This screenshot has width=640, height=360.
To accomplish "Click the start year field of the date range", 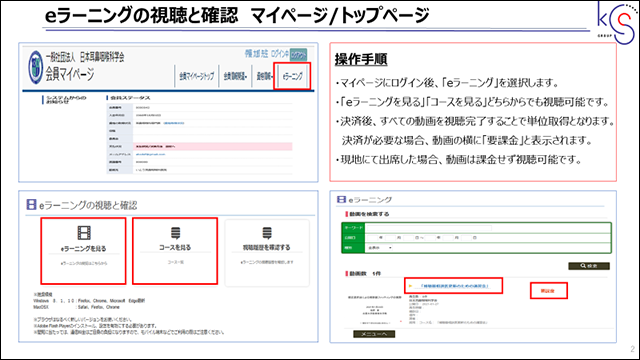I will click(374, 237).
